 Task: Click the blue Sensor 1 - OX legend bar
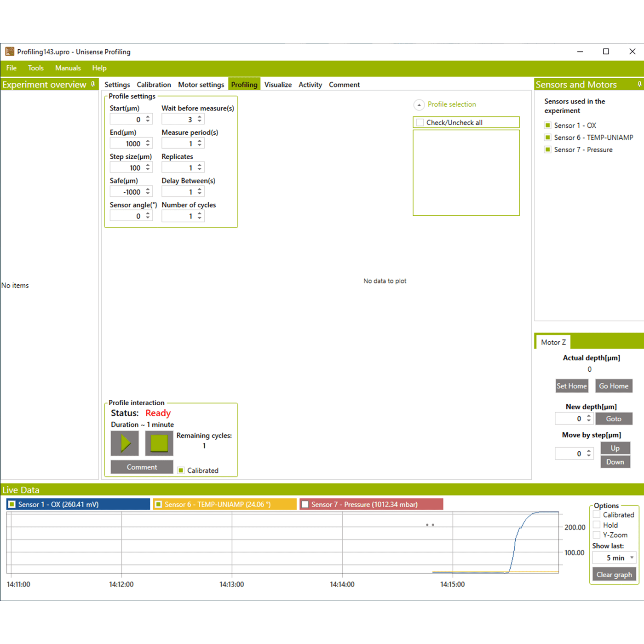click(x=78, y=504)
